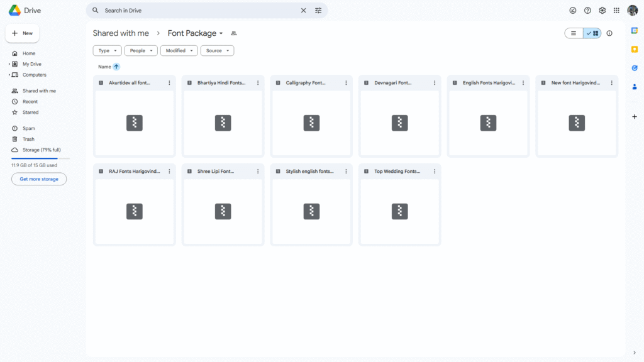The height and width of the screenshot is (362, 644).
Task: Click the Name column sort label
Action: pyautogui.click(x=104, y=67)
